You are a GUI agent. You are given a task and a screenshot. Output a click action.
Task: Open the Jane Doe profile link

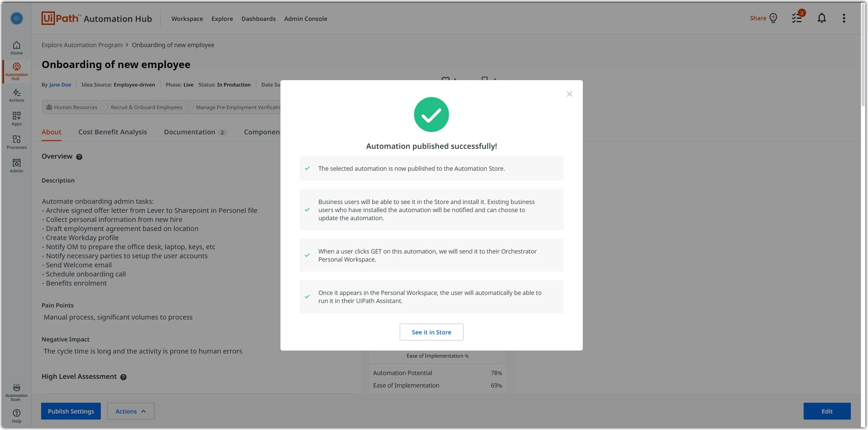pos(60,85)
